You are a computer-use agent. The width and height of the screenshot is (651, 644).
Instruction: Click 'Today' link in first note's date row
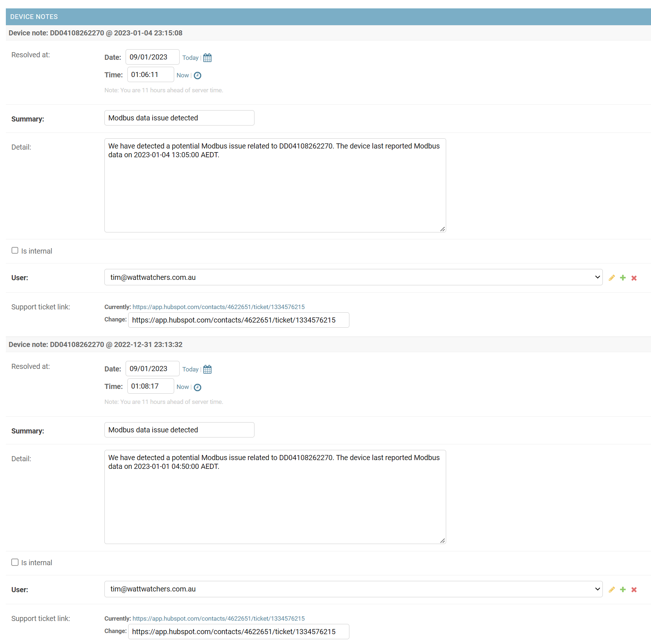tap(190, 58)
